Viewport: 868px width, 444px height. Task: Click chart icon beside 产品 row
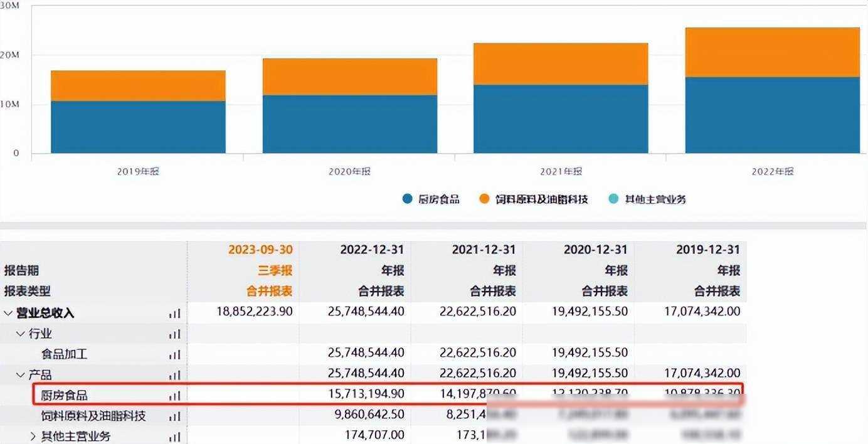[174, 376]
